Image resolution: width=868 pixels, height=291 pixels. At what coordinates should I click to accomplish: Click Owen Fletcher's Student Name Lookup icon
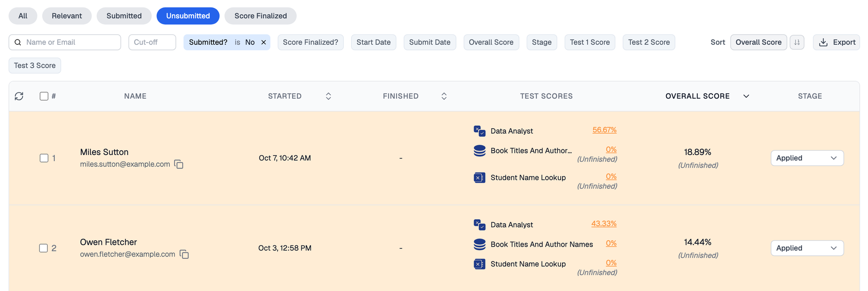click(x=480, y=264)
